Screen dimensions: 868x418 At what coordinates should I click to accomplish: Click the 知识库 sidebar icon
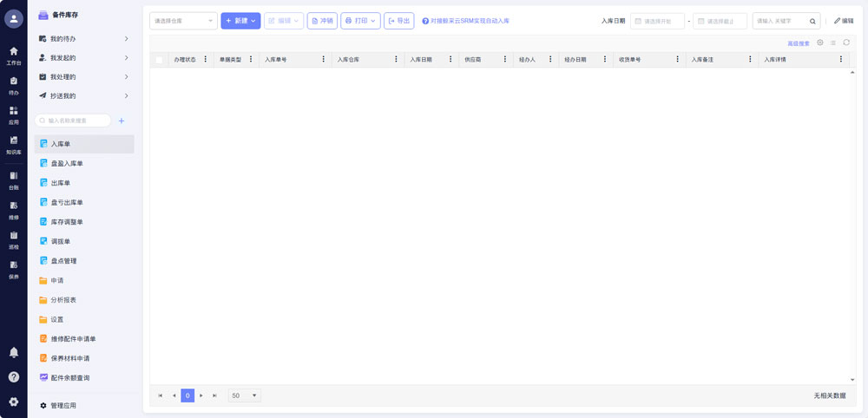pyautogui.click(x=13, y=143)
